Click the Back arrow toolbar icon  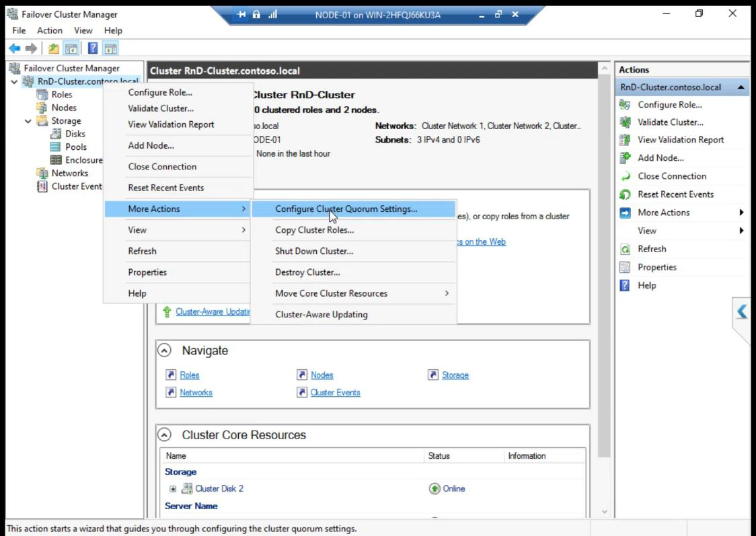15,48
